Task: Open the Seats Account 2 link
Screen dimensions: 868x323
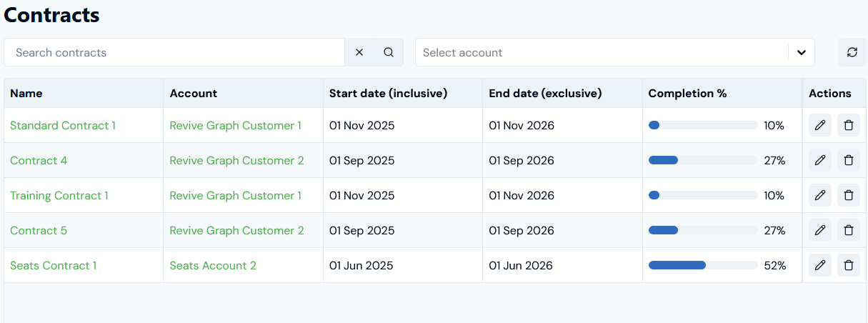Action: 213,266
